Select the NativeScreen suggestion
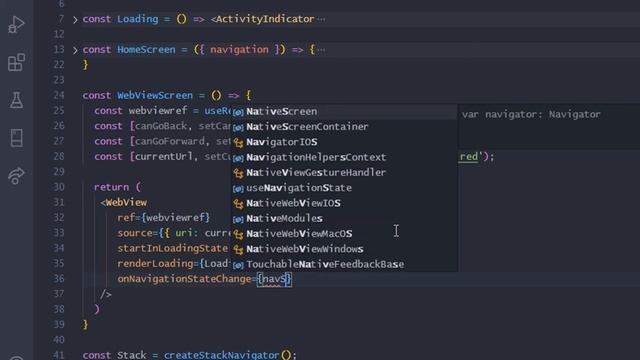 click(344, 111)
